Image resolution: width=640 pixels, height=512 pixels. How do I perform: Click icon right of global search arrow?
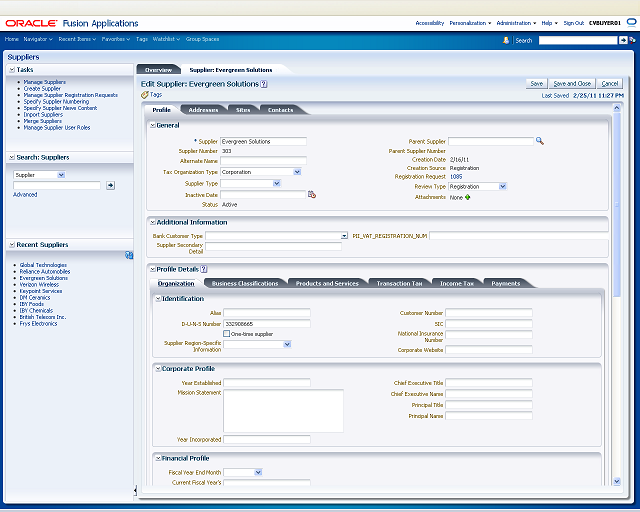pyautogui.click(x=632, y=40)
